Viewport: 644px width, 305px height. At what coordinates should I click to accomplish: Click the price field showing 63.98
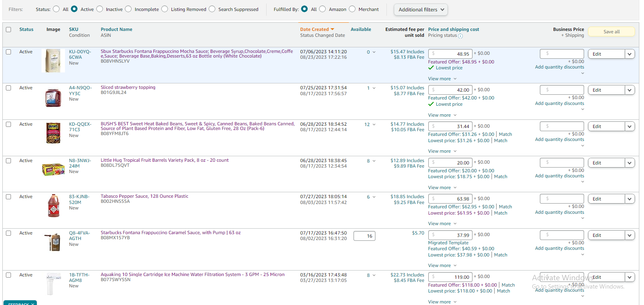pyautogui.click(x=451, y=199)
